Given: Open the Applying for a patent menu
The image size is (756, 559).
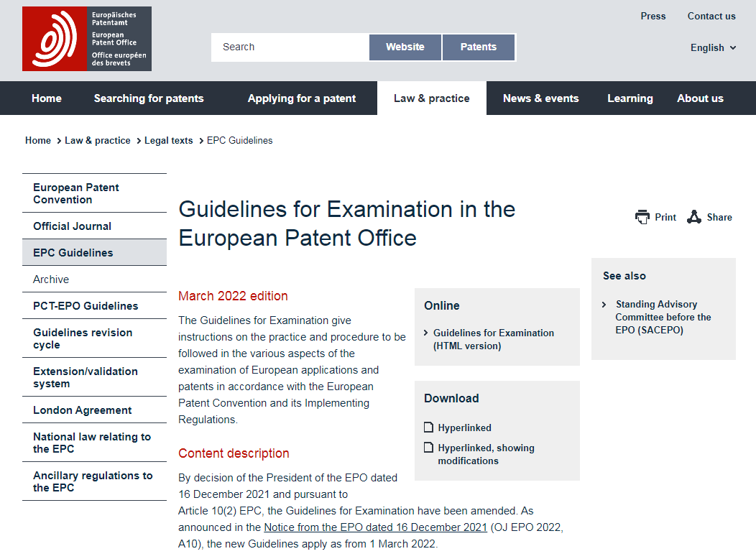Looking at the screenshot, I should (301, 98).
